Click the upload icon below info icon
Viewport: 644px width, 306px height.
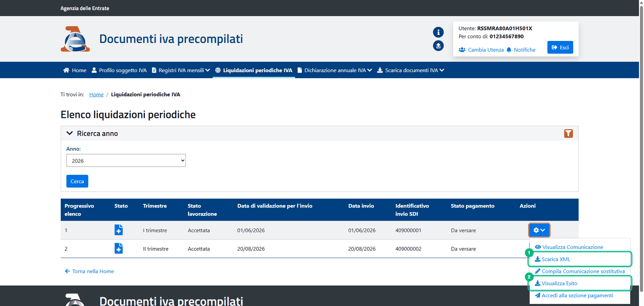click(438, 46)
